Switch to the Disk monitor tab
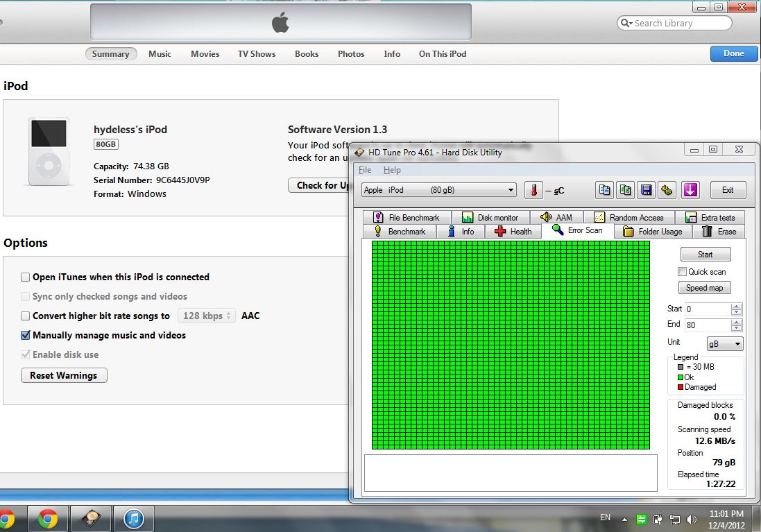 [x=490, y=218]
